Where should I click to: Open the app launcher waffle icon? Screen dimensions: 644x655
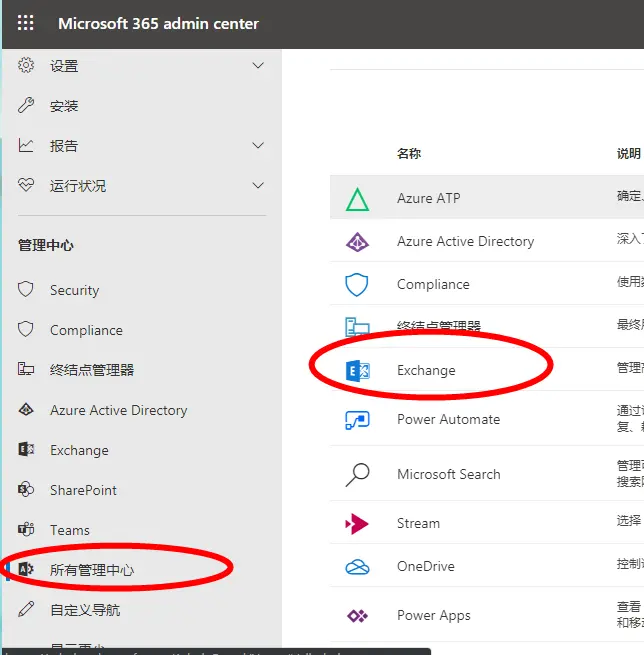coord(25,23)
